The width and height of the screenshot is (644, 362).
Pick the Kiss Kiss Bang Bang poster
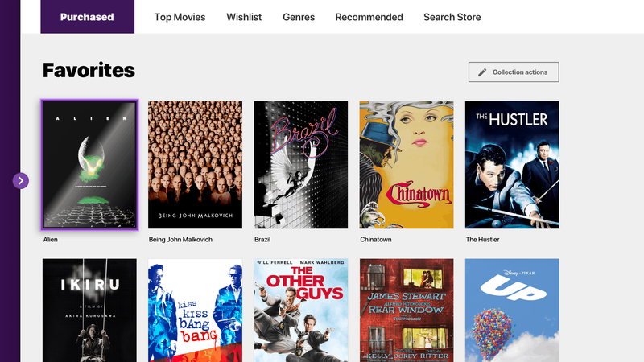pyautogui.click(x=195, y=311)
